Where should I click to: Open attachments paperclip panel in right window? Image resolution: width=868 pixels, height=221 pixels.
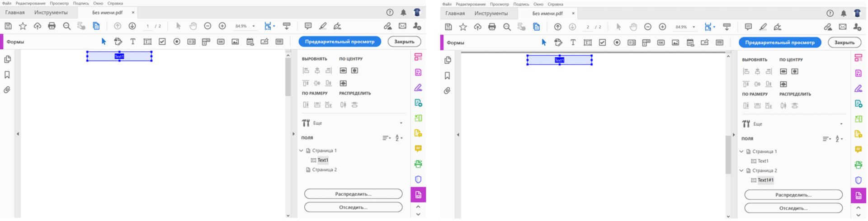click(x=447, y=91)
